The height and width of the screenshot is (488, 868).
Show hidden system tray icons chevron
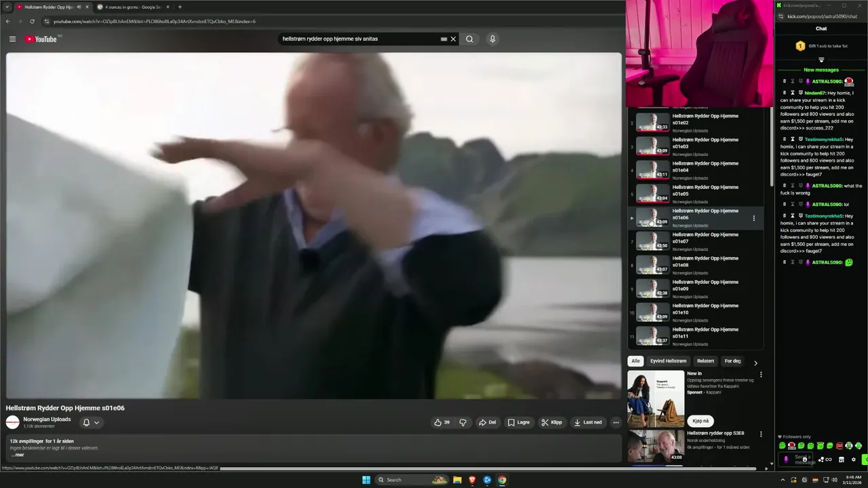[783, 480]
